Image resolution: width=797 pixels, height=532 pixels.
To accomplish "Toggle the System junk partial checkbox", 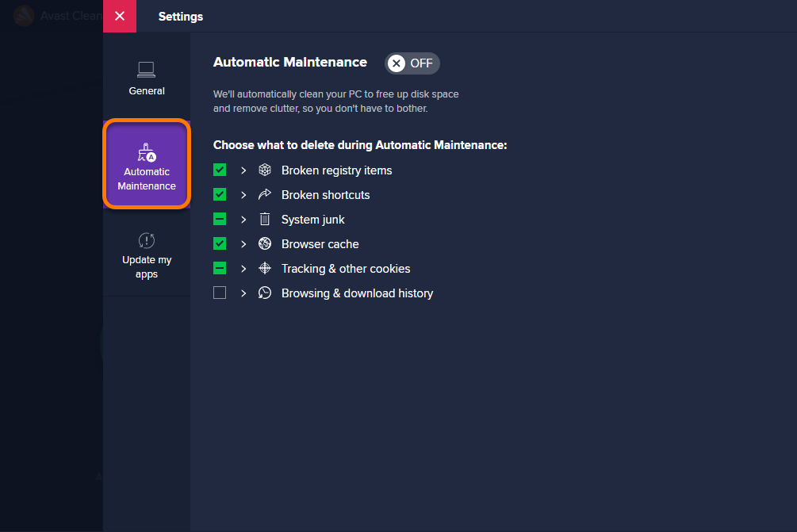I will (220, 219).
